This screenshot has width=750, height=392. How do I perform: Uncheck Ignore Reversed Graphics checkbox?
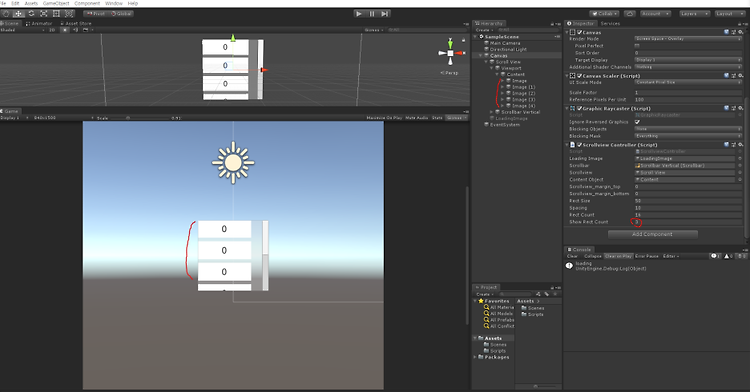pyautogui.click(x=637, y=122)
